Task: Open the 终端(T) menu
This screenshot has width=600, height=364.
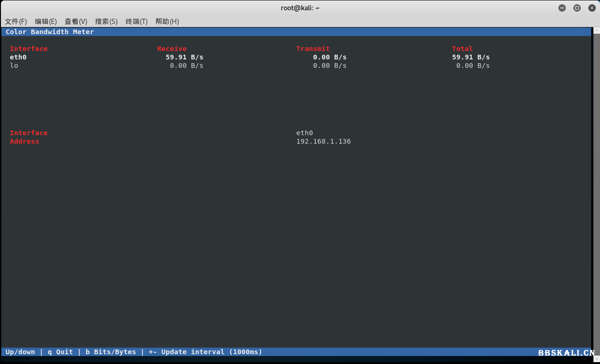Action: tap(137, 22)
